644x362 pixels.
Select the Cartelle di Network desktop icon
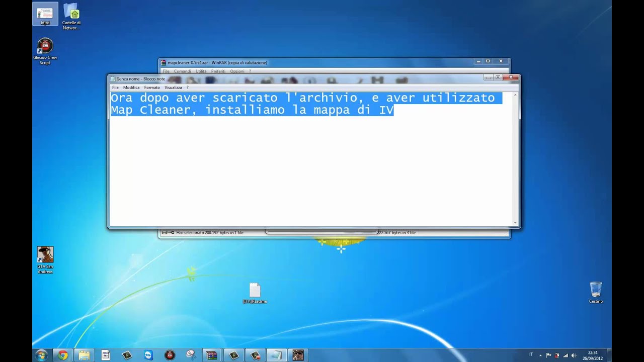coord(71,17)
